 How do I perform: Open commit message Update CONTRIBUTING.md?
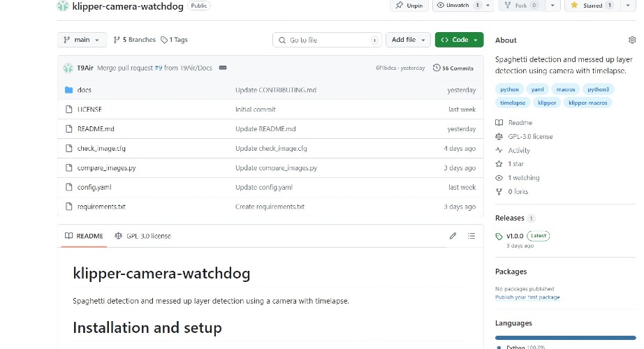[276, 90]
